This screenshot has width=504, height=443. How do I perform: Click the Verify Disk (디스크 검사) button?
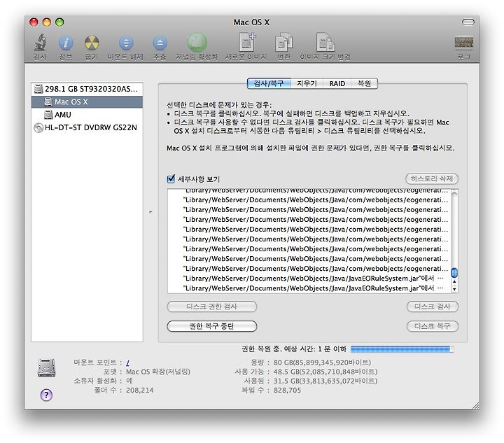[433, 307]
